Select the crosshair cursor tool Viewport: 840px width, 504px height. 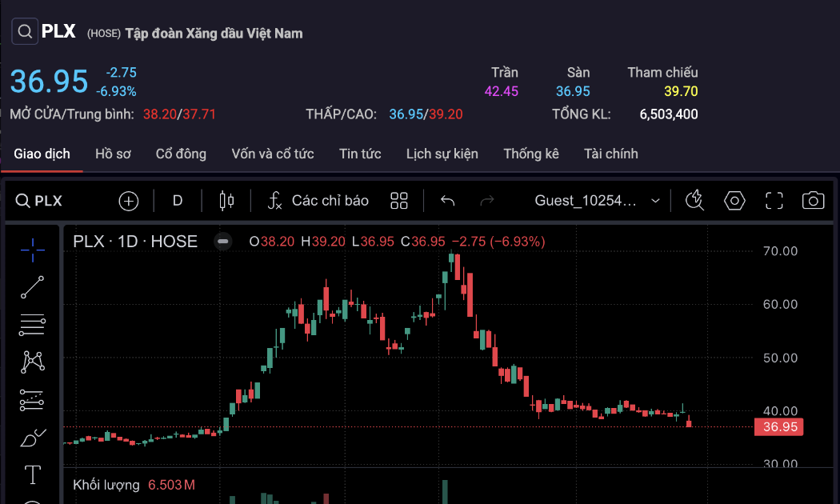(32, 250)
